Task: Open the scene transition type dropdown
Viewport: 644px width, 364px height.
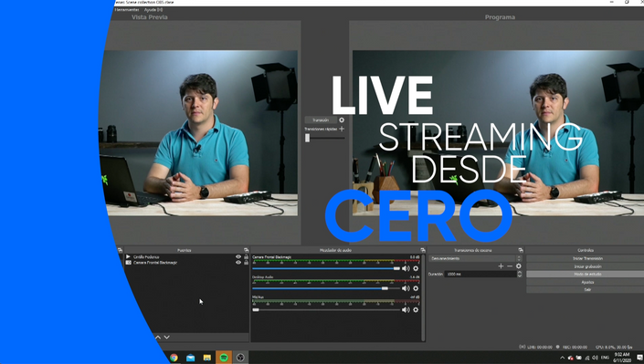Action: click(x=475, y=258)
